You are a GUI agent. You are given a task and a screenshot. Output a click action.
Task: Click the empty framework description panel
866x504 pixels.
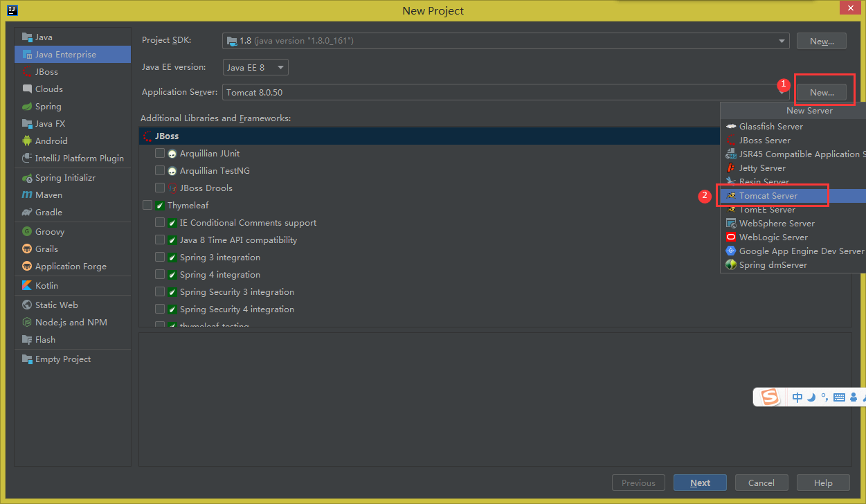pos(495,399)
